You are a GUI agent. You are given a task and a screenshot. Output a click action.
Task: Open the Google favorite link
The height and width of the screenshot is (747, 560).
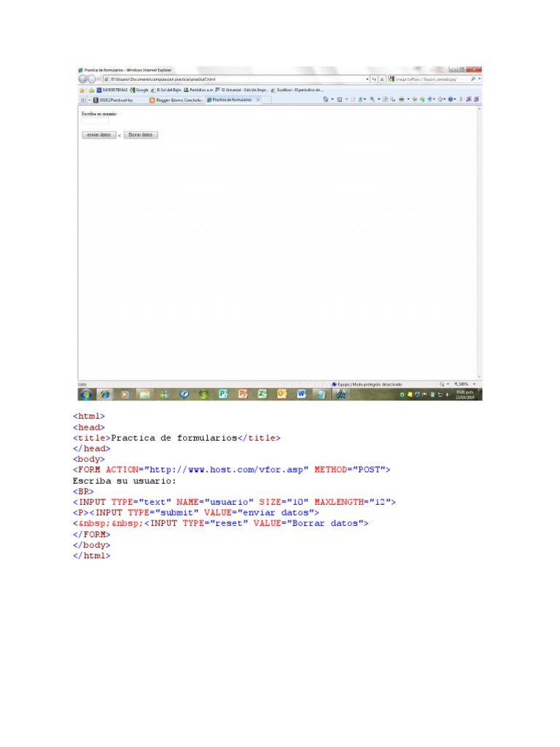pos(139,90)
